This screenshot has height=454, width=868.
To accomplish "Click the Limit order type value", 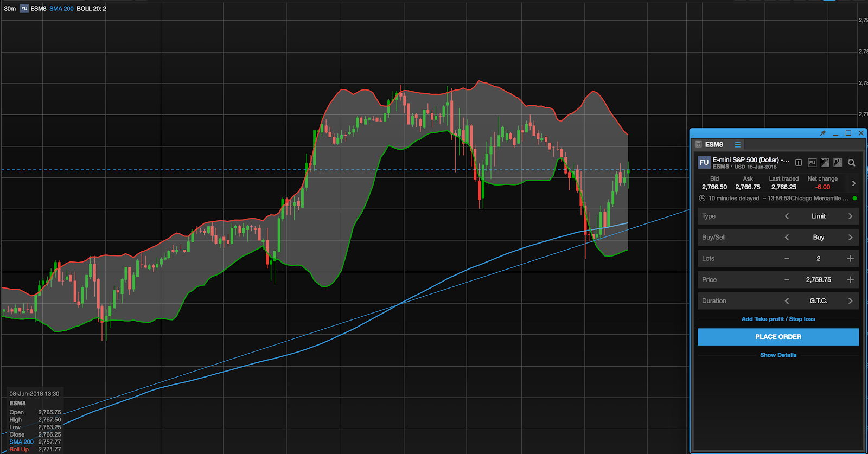I will click(819, 216).
